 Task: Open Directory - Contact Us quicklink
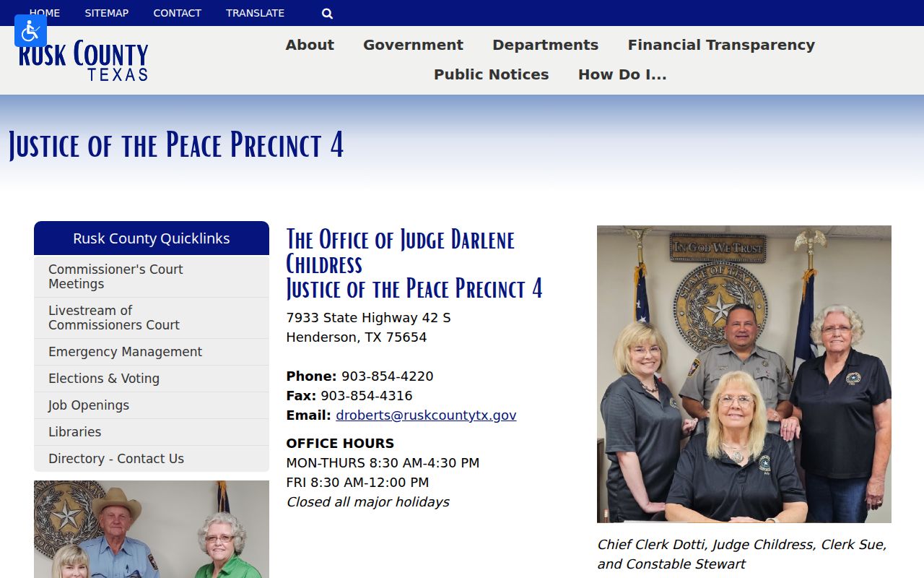152,459
